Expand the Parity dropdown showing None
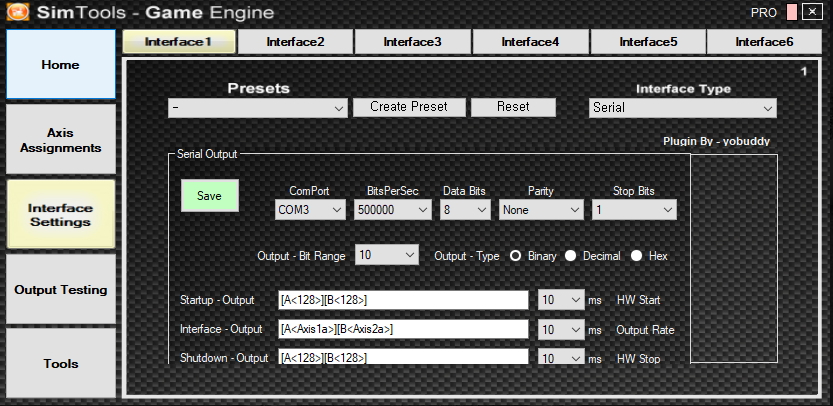Image resolution: width=833 pixels, height=406 pixels. point(541,210)
